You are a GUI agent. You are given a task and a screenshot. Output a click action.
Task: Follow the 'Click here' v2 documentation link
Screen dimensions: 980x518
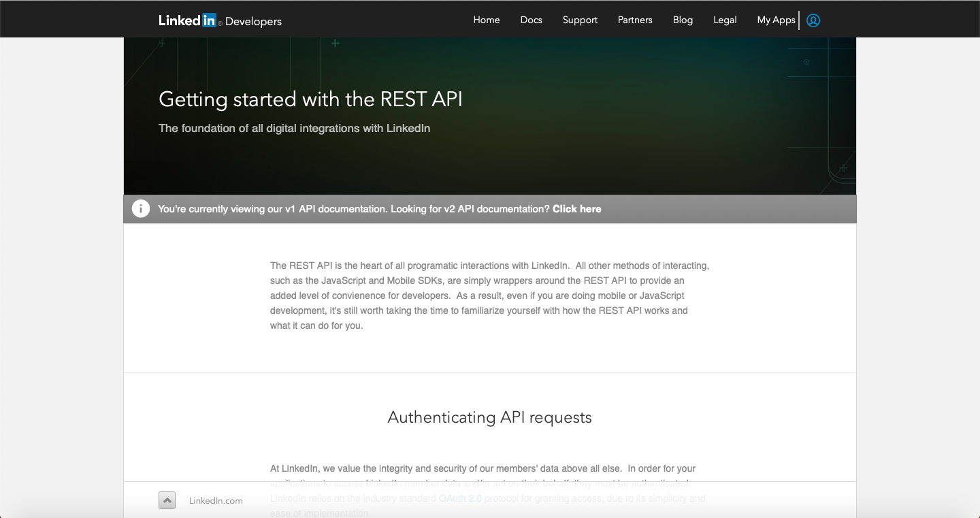577,209
